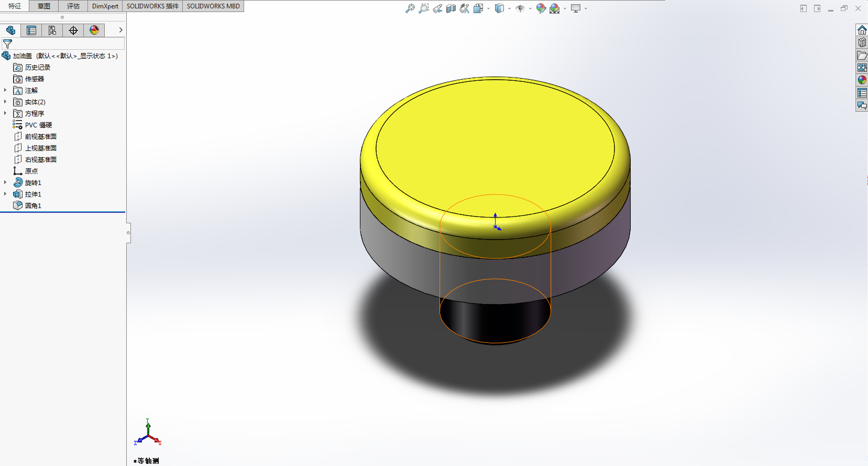Select Zoom to Area tool
This screenshot has width=868, height=466.
(x=424, y=8)
